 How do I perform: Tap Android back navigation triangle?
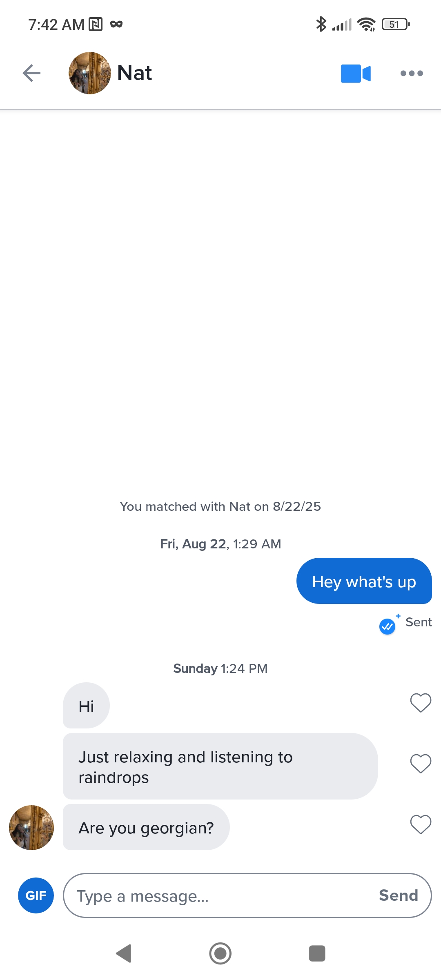(124, 953)
